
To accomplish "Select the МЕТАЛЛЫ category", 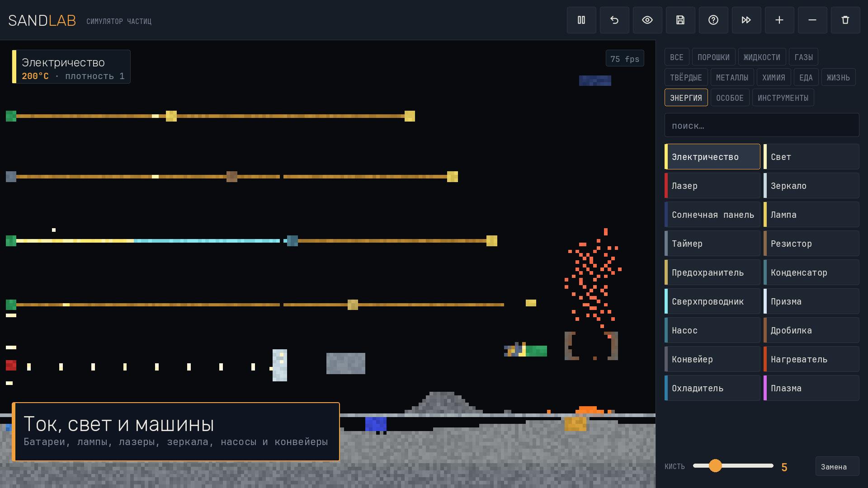I will [732, 77].
